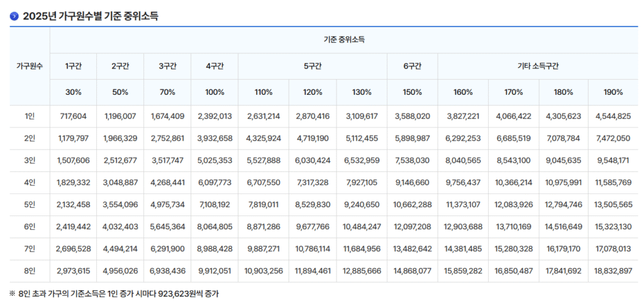Click the value 6,097,773 in 4인 row
This screenshot has width=644, height=304.
point(214,183)
